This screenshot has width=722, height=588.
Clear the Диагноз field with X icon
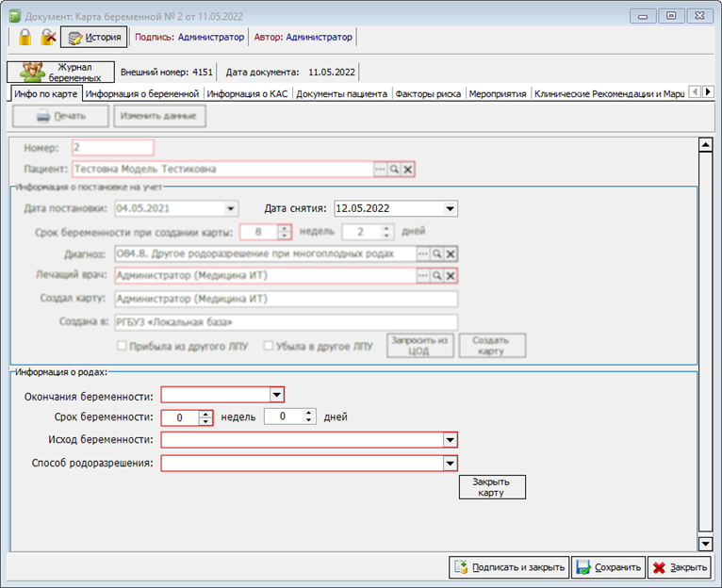[451, 253]
